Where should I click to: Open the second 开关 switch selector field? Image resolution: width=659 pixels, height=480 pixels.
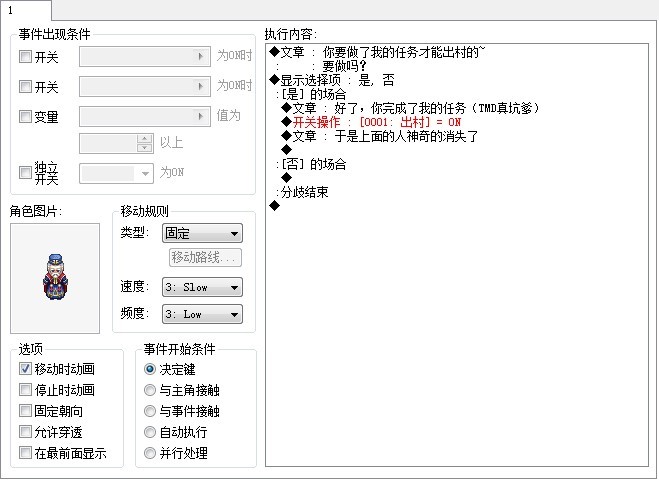[x=145, y=87]
